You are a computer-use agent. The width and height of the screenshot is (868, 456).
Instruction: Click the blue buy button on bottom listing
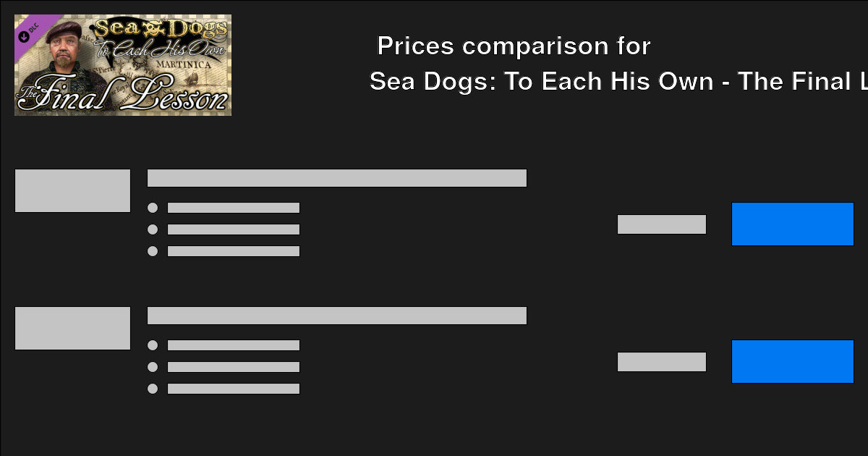click(792, 362)
